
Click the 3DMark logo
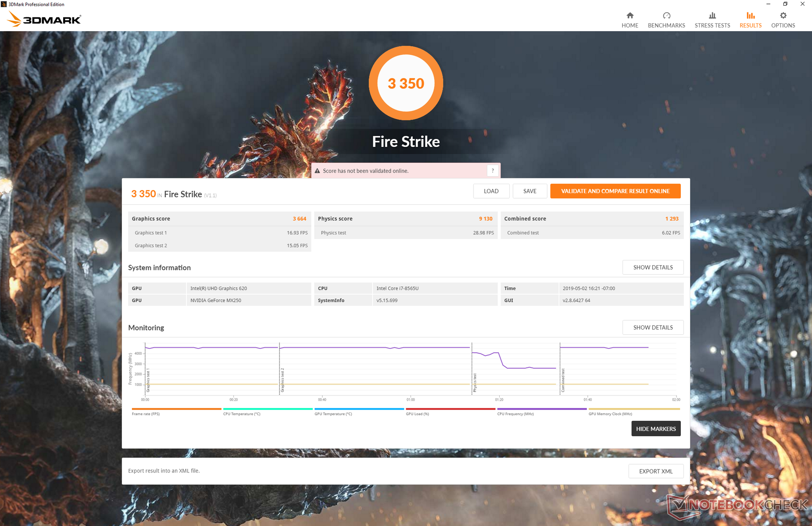pos(44,20)
